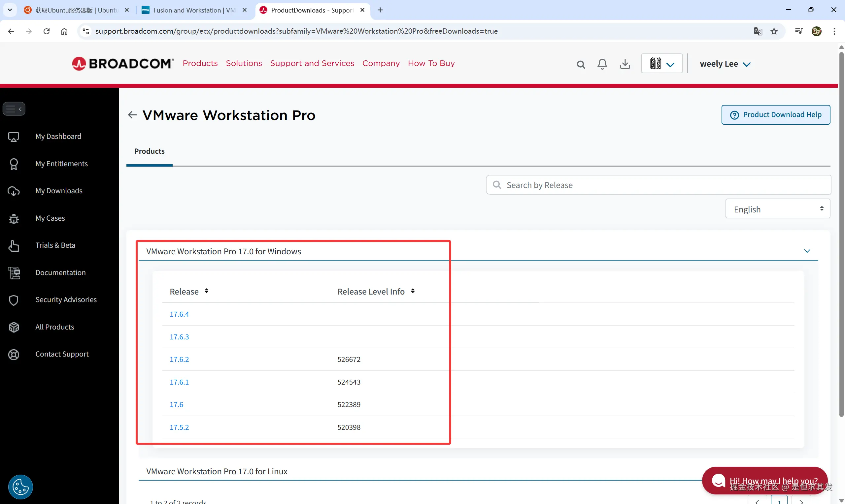This screenshot has height=504, width=845.
Task: Collapse the sidebar with the hamburger toggle
Action: point(14,109)
